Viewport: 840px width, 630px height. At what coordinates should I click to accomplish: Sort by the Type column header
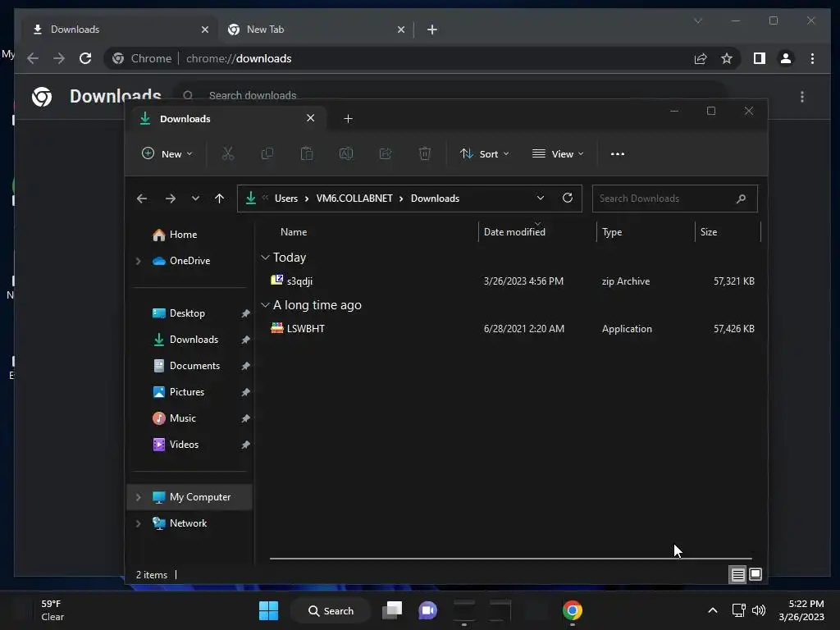pyautogui.click(x=612, y=232)
